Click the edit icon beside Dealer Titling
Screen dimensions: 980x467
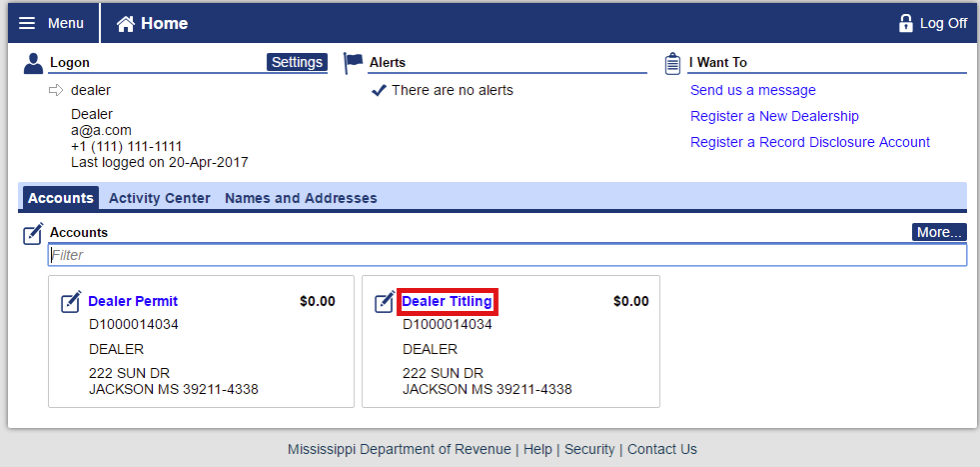pyautogui.click(x=385, y=302)
